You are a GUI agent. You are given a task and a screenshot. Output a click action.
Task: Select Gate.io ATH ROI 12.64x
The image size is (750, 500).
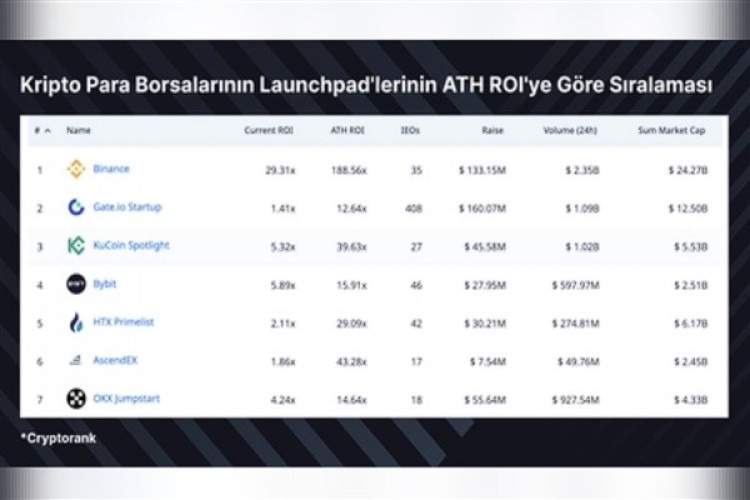click(352, 209)
